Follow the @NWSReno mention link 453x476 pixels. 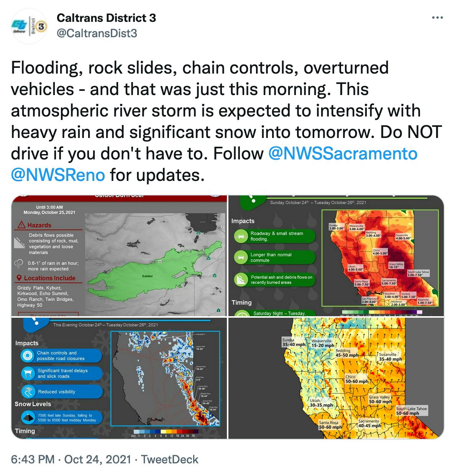58,175
